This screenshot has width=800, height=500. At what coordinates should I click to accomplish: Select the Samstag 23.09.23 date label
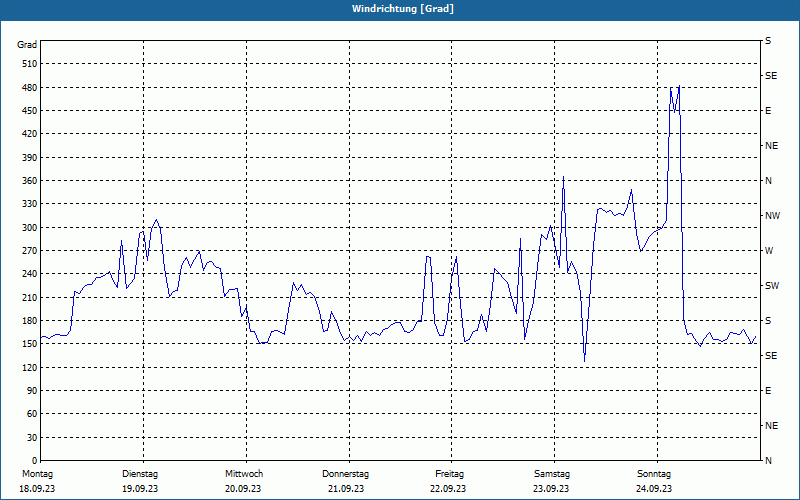pyautogui.click(x=552, y=481)
